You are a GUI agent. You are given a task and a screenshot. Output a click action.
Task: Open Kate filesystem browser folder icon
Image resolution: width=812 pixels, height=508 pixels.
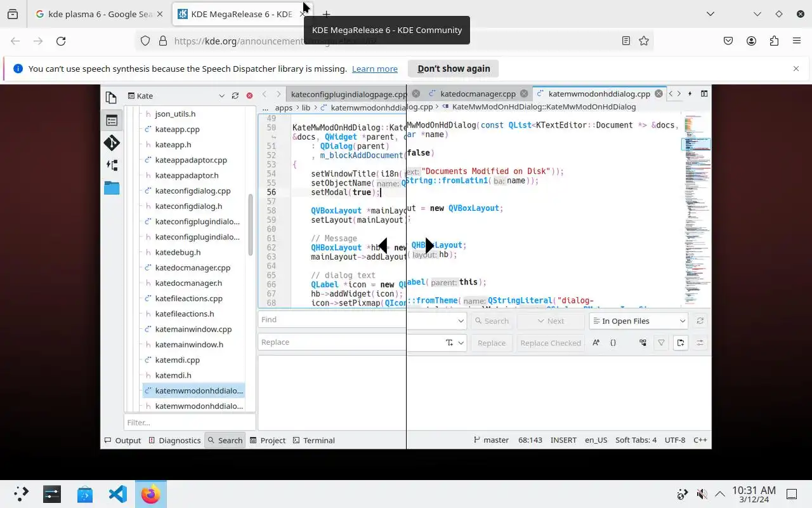click(x=112, y=188)
